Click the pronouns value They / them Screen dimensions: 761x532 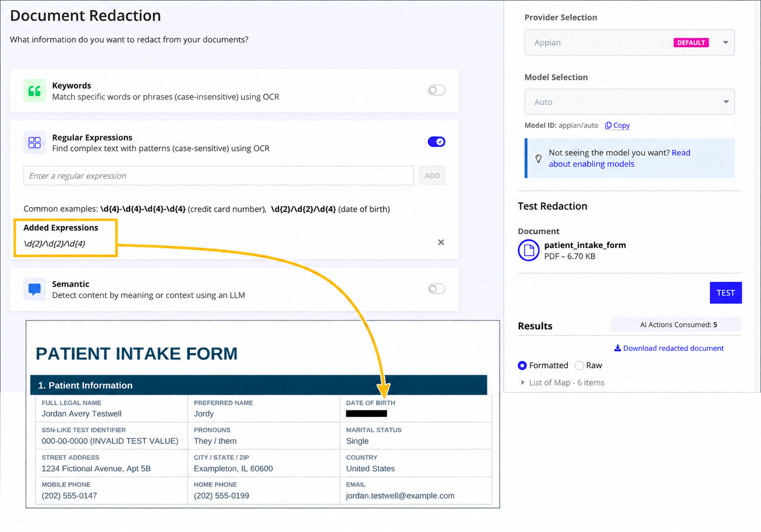[215, 441]
